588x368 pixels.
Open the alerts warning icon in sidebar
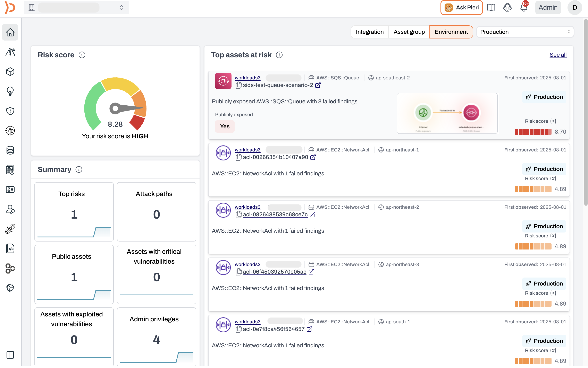10,52
